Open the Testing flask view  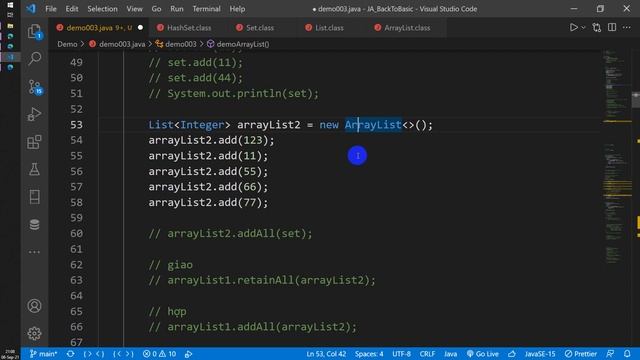pyautogui.click(x=35, y=169)
